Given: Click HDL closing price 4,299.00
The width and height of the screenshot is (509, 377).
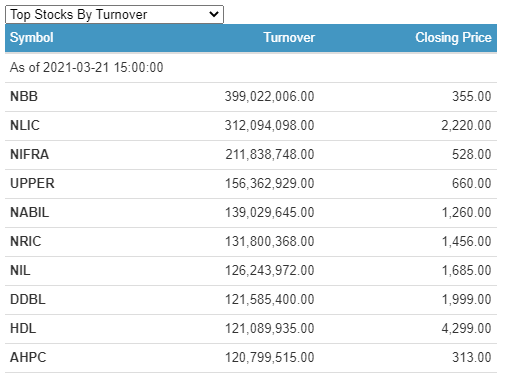Looking at the screenshot, I should pos(466,329).
